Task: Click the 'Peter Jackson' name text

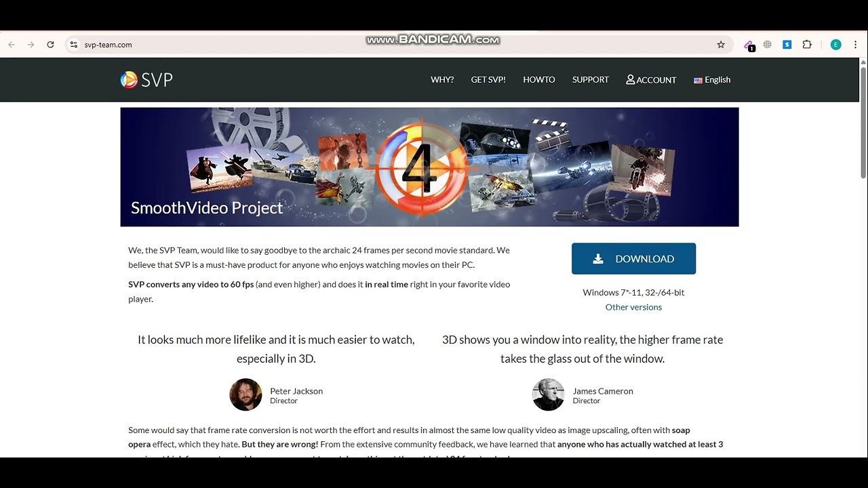Action: click(x=296, y=391)
